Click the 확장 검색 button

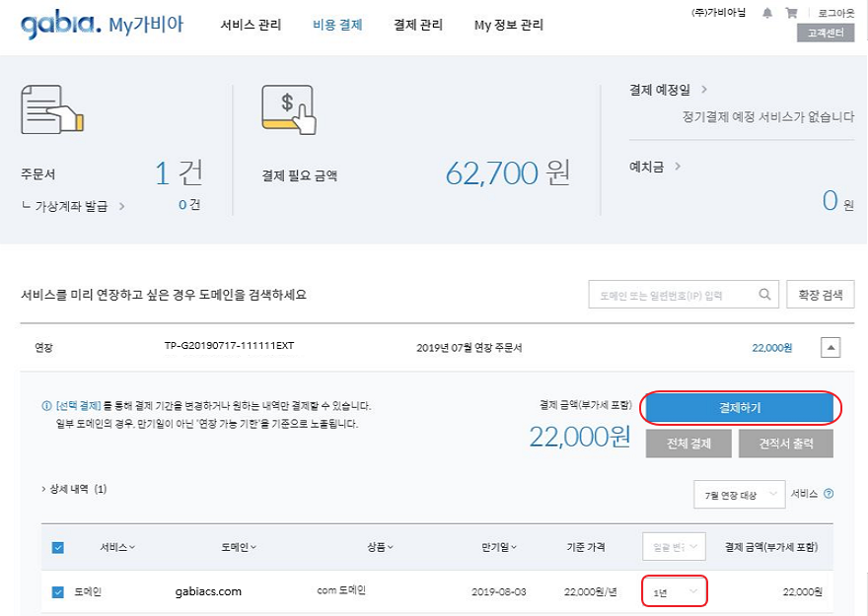coord(821,294)
